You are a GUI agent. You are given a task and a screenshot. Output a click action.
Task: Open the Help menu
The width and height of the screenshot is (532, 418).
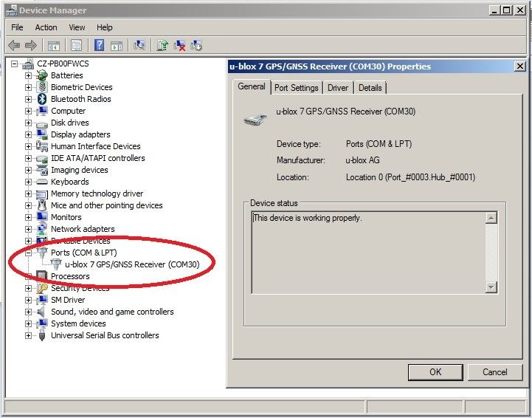[x=105, y=27]
